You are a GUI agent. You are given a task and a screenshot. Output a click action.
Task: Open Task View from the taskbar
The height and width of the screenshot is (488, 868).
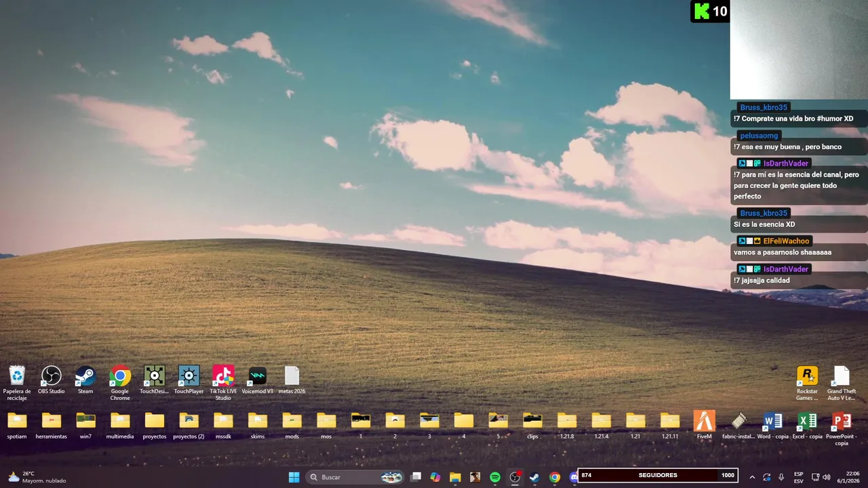click(416, 477)
